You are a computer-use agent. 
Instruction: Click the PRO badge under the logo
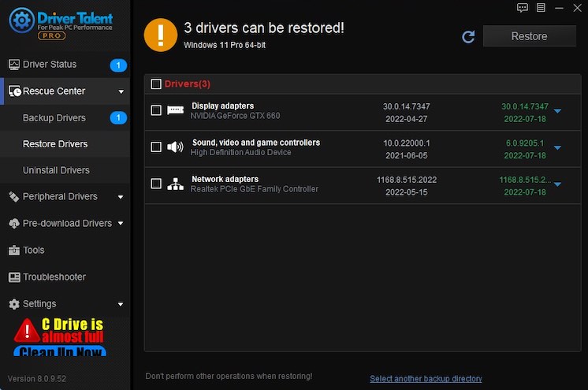pos(52,35)
